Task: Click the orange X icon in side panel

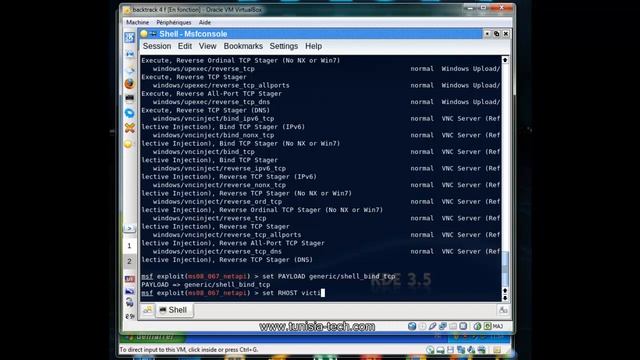Action: click(129, 128)
